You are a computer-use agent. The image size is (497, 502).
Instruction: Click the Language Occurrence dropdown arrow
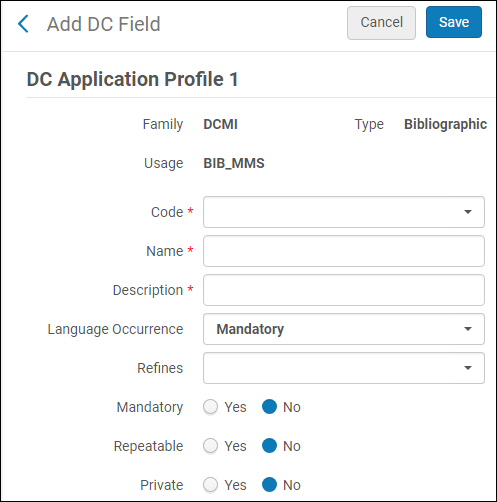[x=468, y=329]
